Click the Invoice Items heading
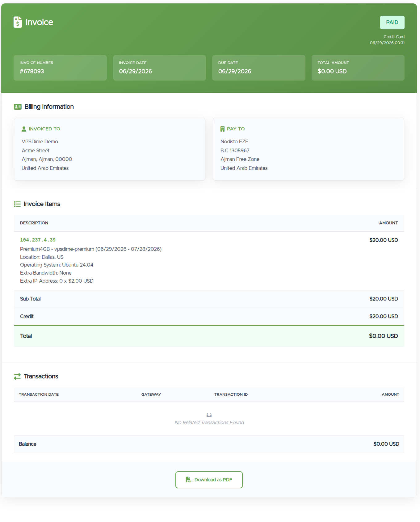Screen dimensions: 420x522 pyautogui.click(x=42, y=204)
